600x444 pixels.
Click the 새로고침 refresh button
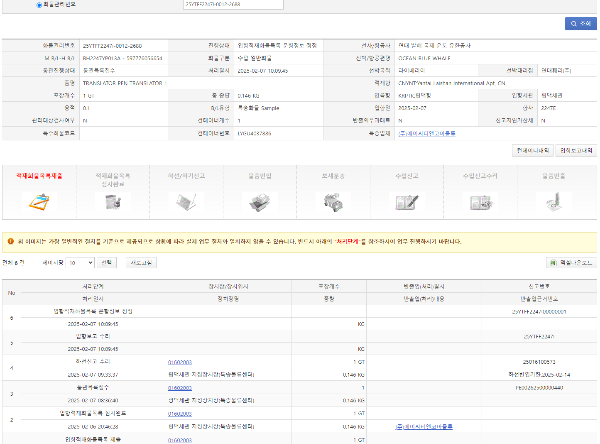tap(141, 263)
